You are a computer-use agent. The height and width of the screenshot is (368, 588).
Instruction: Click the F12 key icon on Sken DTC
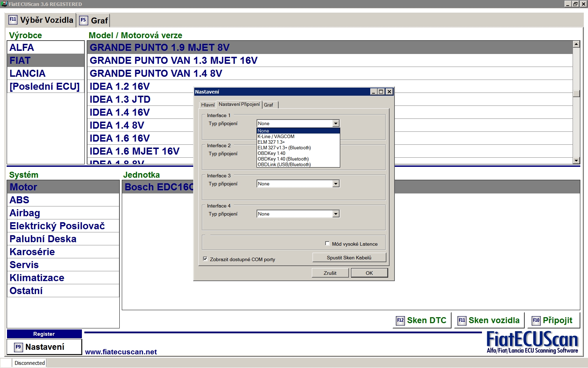pyautogui.click(x=400, y=320)
